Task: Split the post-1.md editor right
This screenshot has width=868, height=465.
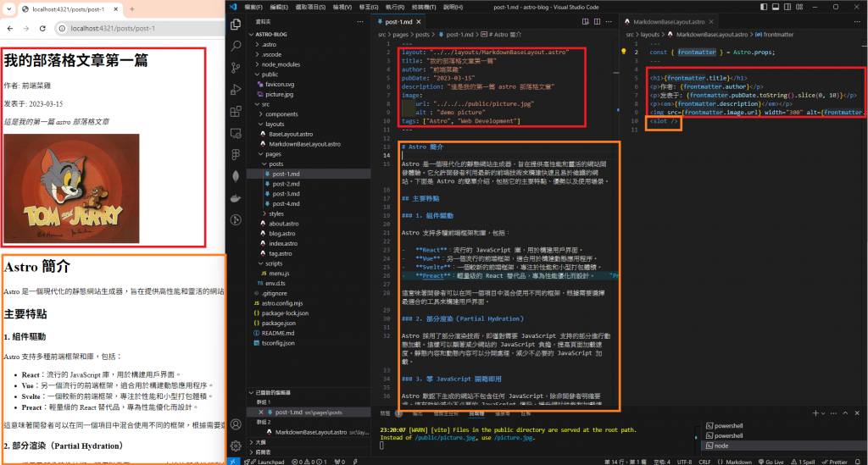Action: point(597,21)
